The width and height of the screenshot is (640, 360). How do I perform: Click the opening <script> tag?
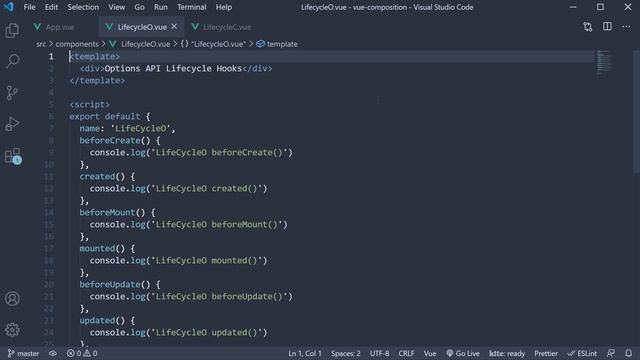click(x=90, y=104)
